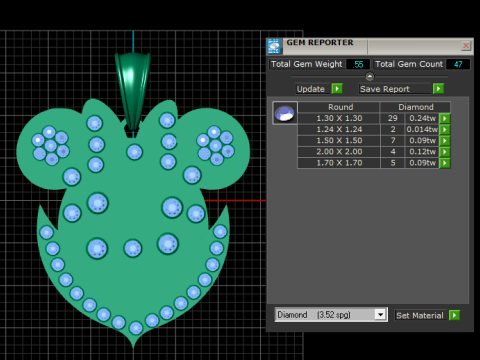Click the Gem Reporter logo icon
The width and height of the screenshot is (480, 360).
pyautogui.click(x=274, y=46)
